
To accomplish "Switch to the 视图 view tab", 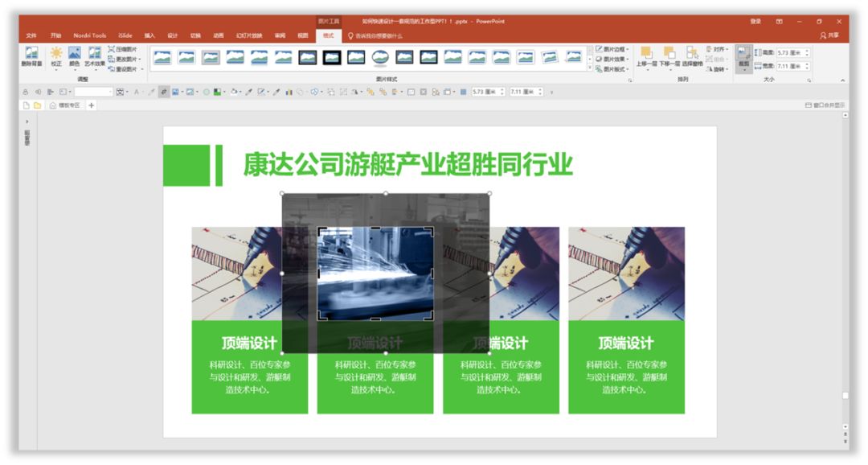I will (x=303, y=35).
